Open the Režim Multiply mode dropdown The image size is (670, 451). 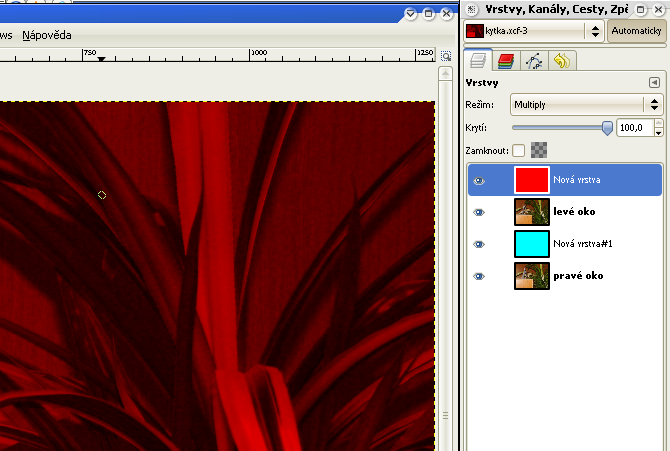[x=586, y=105]
